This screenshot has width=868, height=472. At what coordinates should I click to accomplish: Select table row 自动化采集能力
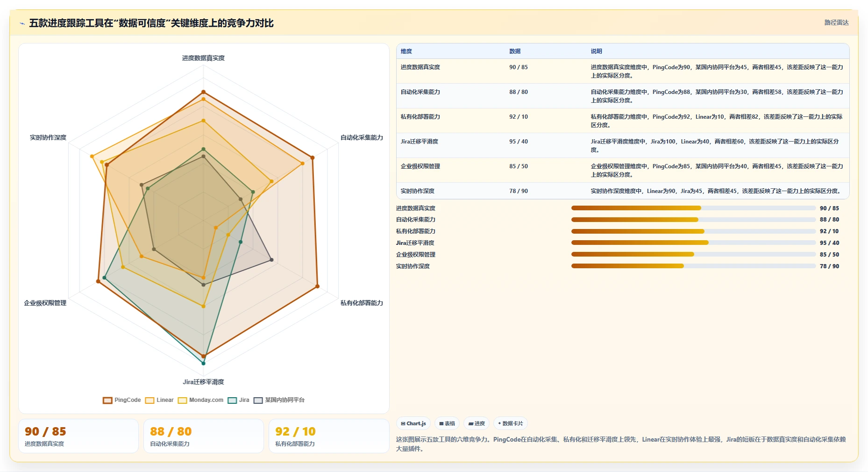point(623,96)
